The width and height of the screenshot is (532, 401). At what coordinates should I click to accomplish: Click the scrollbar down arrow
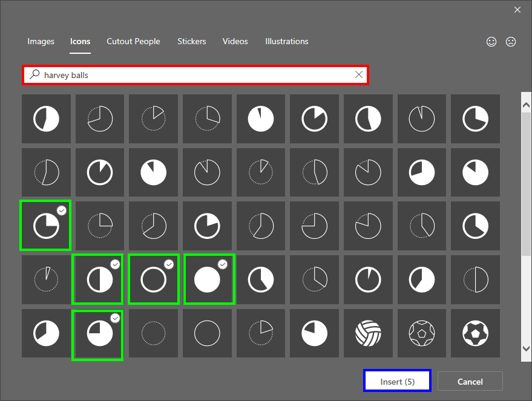(525, 349)
